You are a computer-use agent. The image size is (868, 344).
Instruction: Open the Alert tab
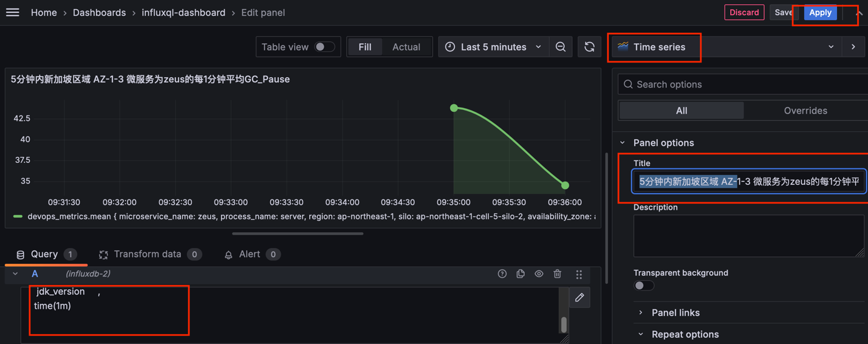[x=252, y=254]
